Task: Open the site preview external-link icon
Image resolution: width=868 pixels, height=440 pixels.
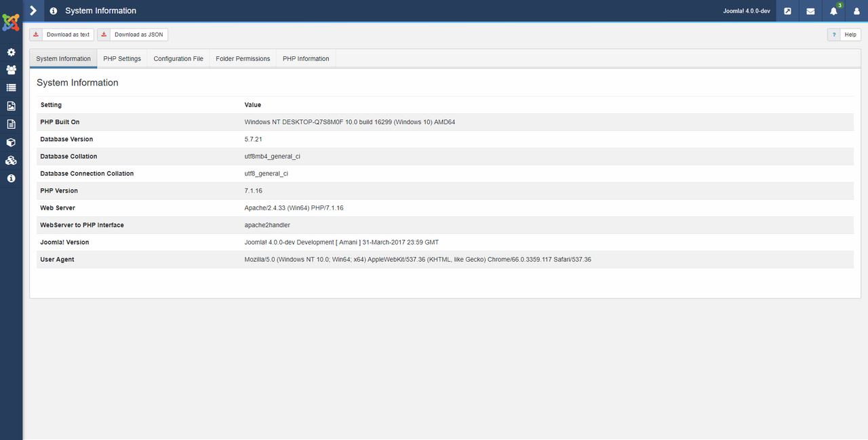Action: (x=787, y=11)
